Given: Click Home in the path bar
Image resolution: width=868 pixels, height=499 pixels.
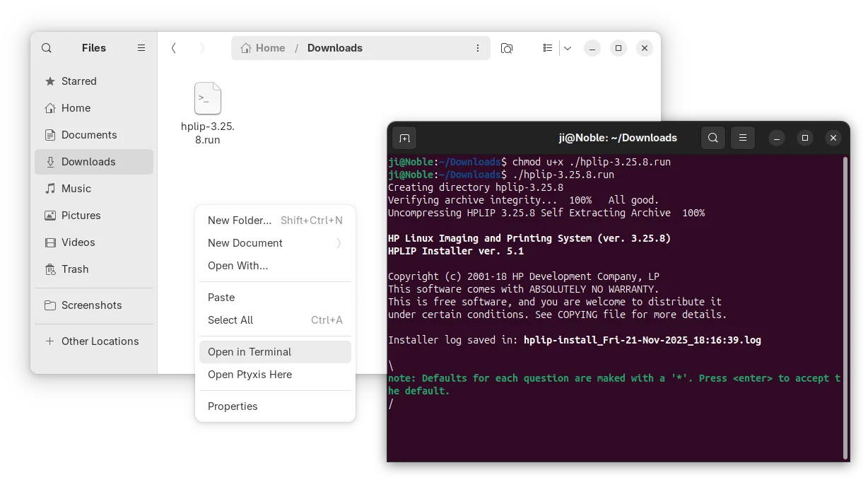Looking at the screenshot, I should coord(263,48).
